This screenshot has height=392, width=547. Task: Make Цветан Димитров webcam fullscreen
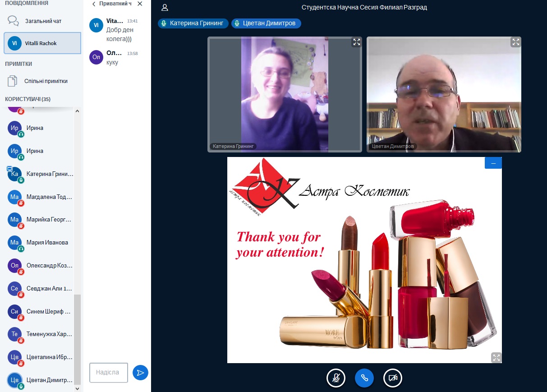[x=515, y=42]
